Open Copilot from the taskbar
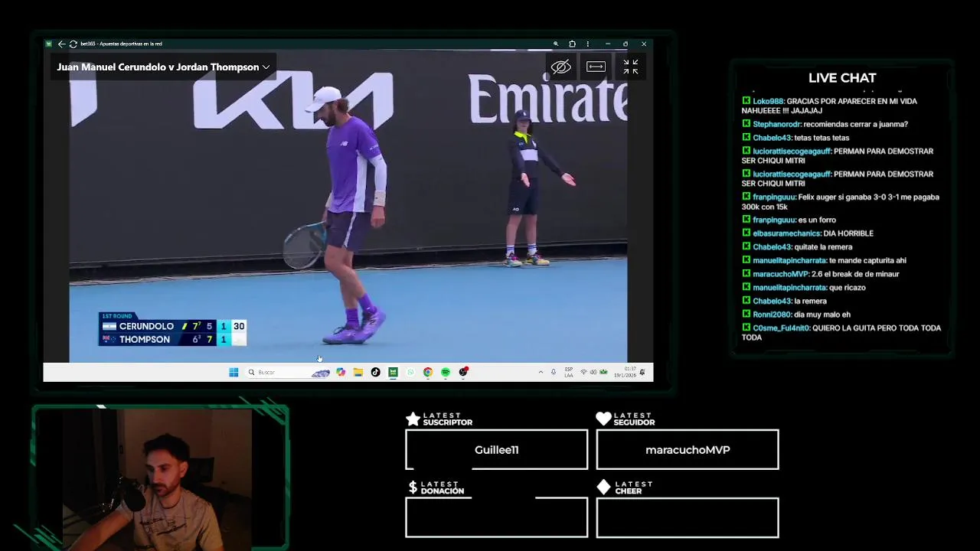The width and height of the screenshot is (980, 551). (x=341, y=373)
